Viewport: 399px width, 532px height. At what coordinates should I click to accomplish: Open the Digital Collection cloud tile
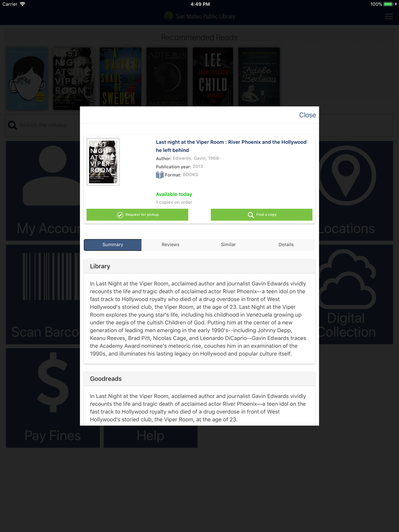click(356, 294)
